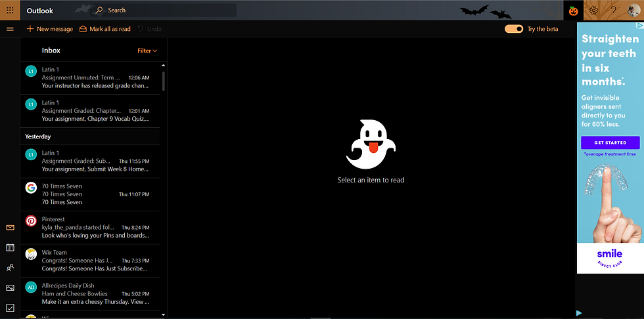This screenshot has width=644, height=319.
Task: Open the Pinterest kyla_the_panda email
Action: (x=90, y=228)
